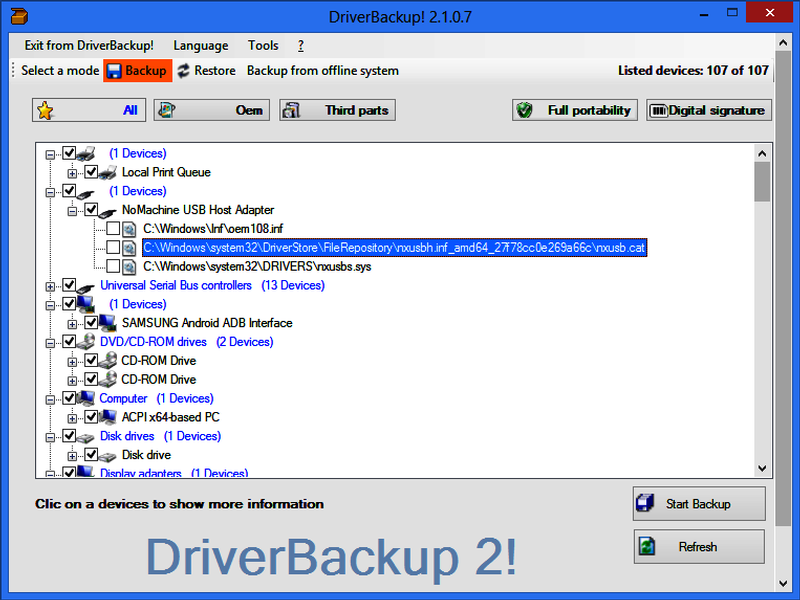Click the SAMSUNG Android ADB Interface icon
The image size is (800, 600).
point(108,322)
